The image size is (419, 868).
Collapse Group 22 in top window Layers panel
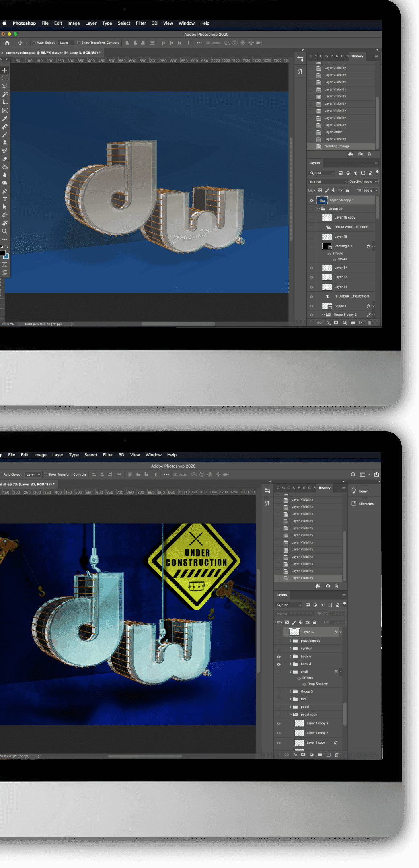(x=318, y=209)
